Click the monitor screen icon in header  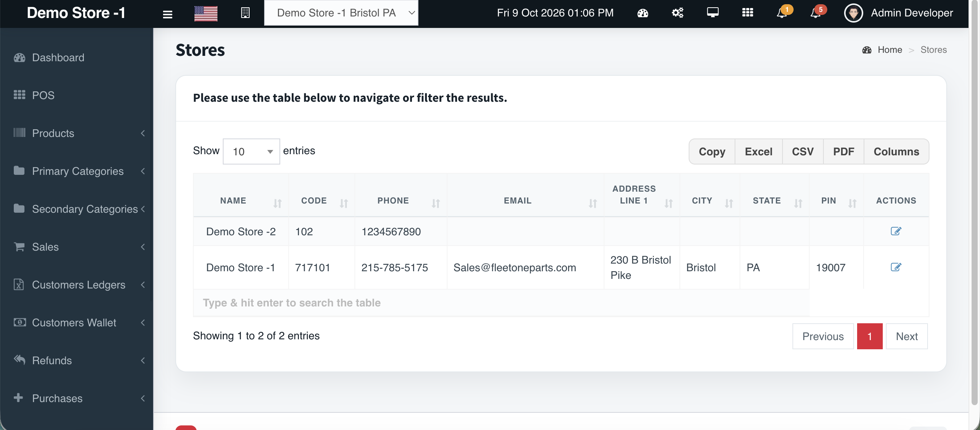[712, 13]
